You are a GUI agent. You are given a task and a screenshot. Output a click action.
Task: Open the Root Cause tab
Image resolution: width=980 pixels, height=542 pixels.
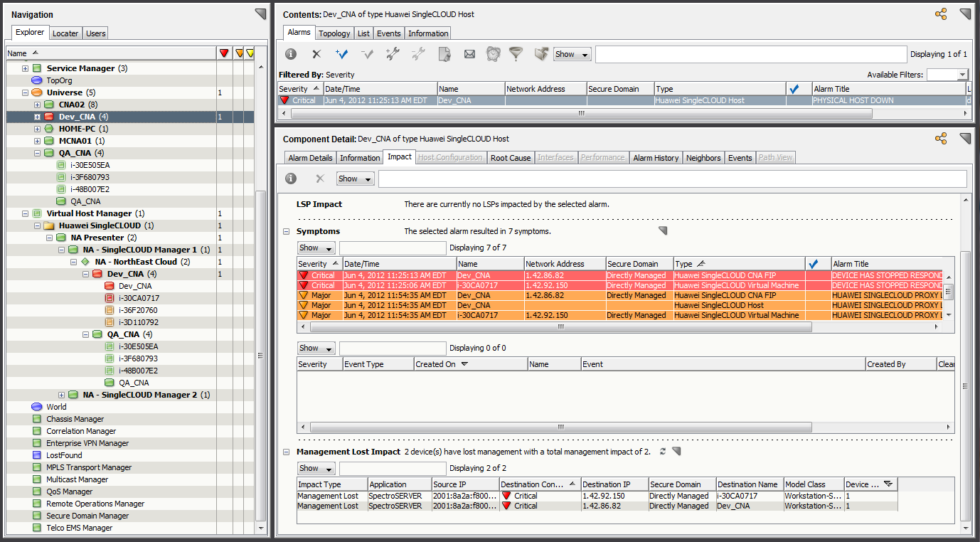511,157
